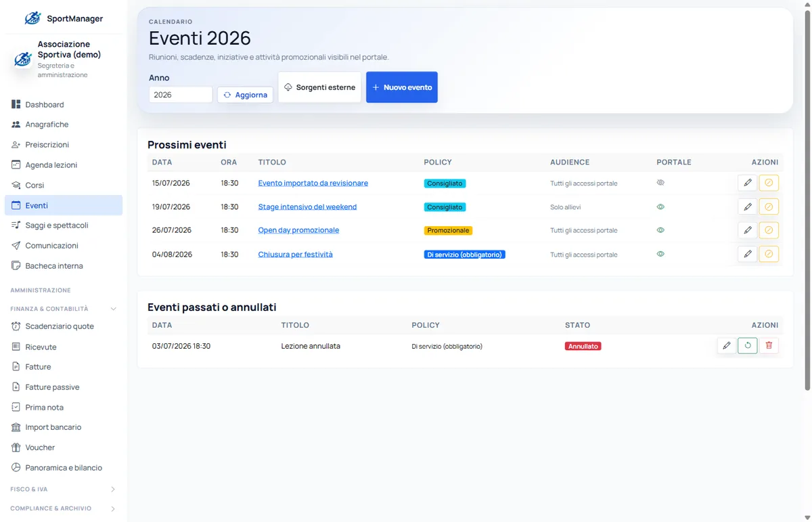This screenshot has width=812, height=522.
Task: Open Sorgenti esterne
Action: [x=319, y=87]
